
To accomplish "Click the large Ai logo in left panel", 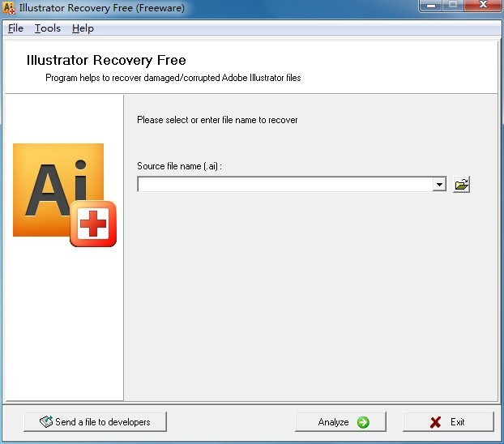I will point(57,190).
